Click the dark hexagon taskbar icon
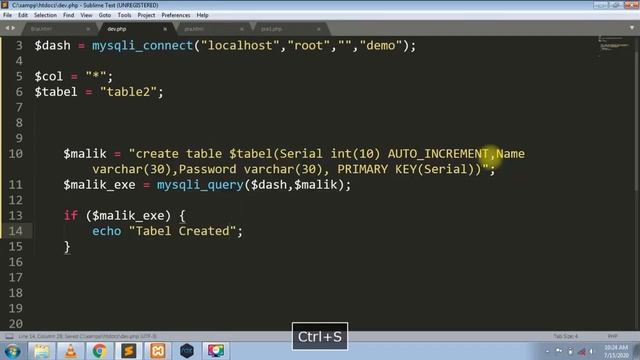Image resolution: width=640 pixels, height=360 pixels. pyautogui.click(x=187, y=351)
